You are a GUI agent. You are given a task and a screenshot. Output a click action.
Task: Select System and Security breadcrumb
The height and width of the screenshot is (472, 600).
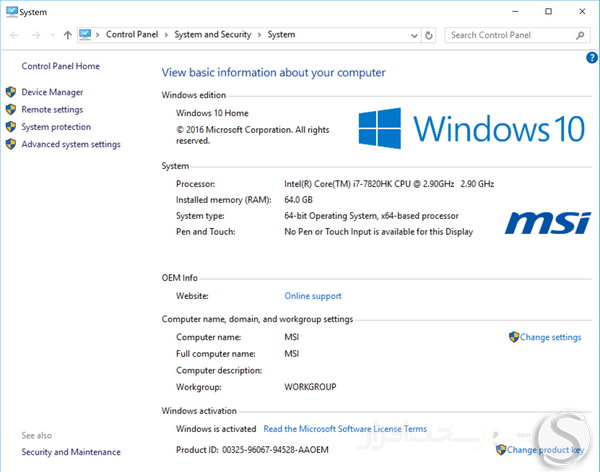click(x=214, y=35)
